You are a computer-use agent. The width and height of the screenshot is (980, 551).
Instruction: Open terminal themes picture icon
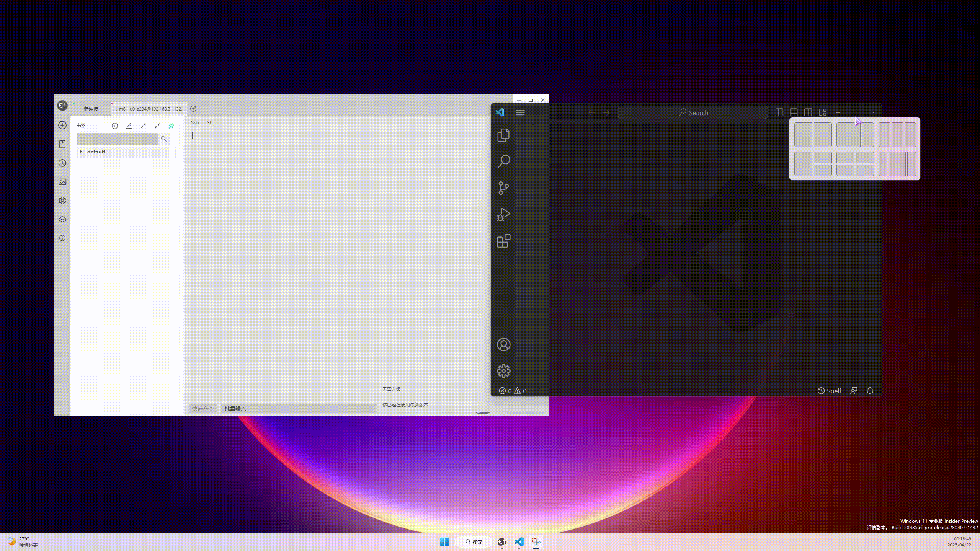62,182
